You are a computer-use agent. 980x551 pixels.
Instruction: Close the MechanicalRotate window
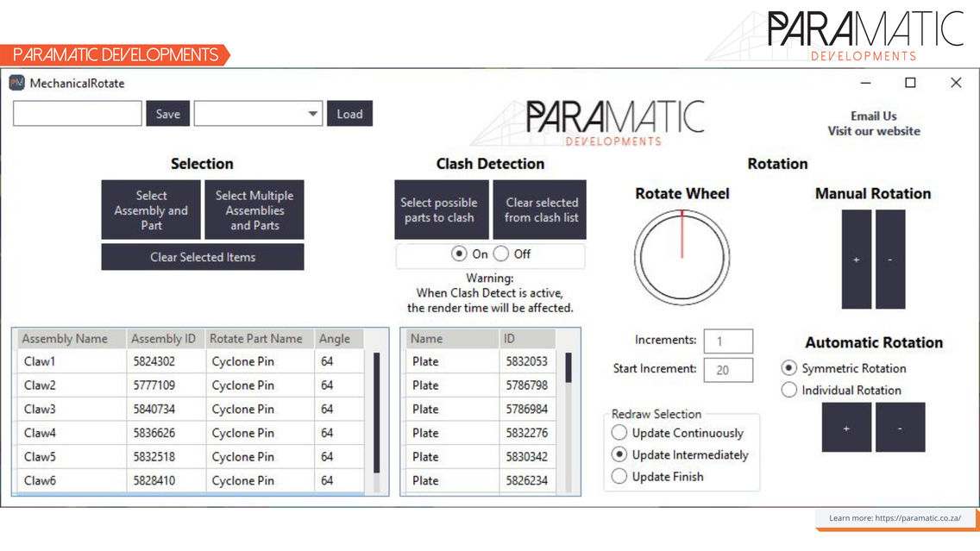(x=956, y=83)
